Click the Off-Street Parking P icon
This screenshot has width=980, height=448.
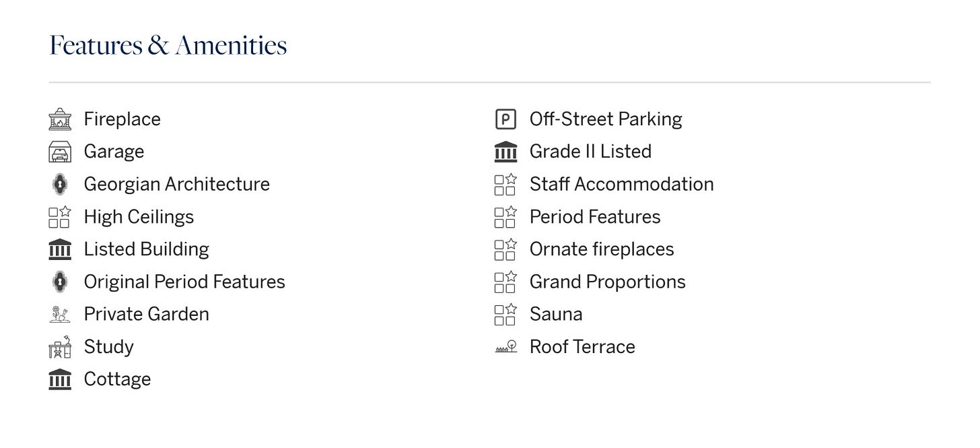point(505,119)
